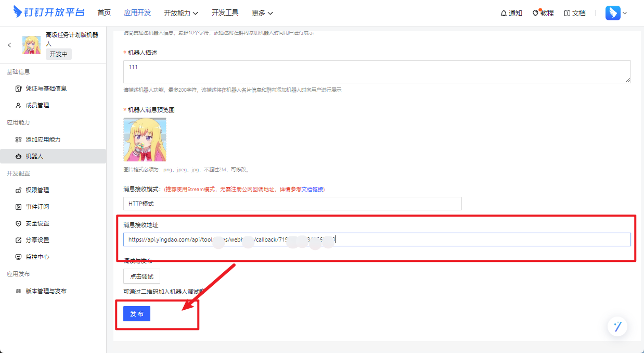Click the 机器人 robot icon
This screenshot has width=644, height=353.
coord(19,156)
